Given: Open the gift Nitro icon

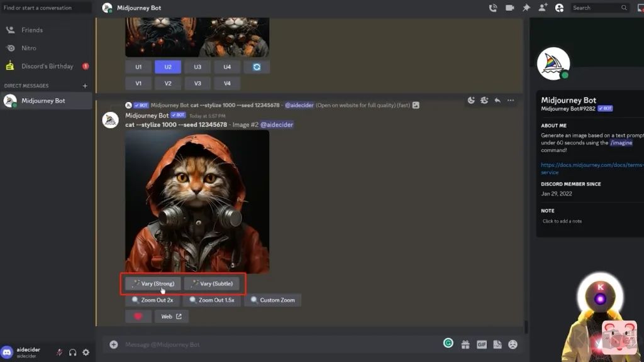Looking at the screenshot, I should (x=465, y=344).
